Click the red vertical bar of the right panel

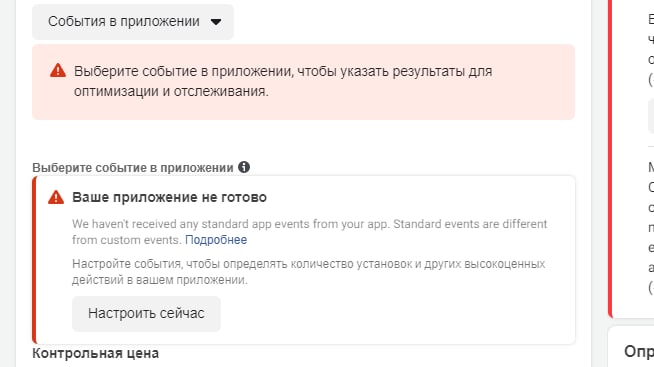tap(610, 158)
